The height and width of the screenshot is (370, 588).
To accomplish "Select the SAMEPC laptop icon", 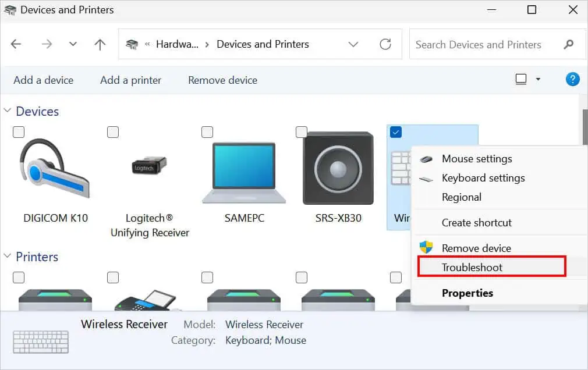I will pos(243,169).
